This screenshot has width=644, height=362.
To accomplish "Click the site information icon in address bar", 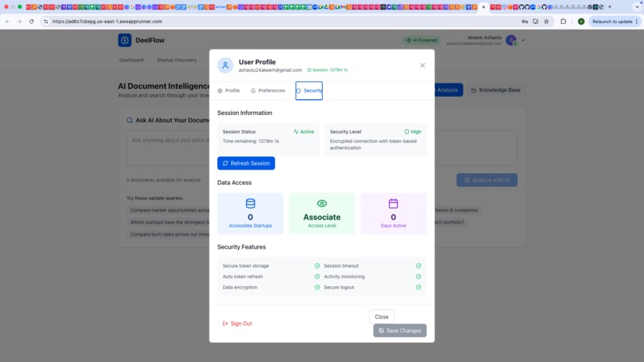I will tap(46, 22).
